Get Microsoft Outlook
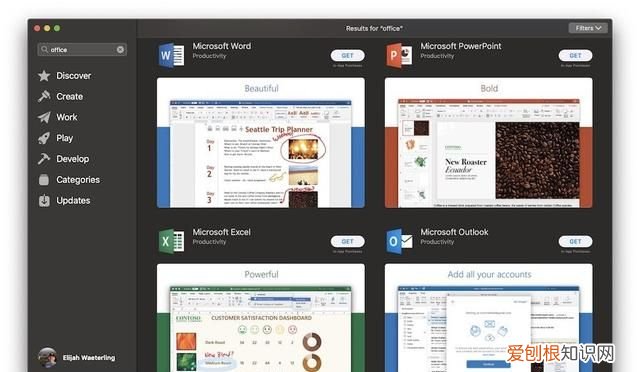 [x=575, y=241]
